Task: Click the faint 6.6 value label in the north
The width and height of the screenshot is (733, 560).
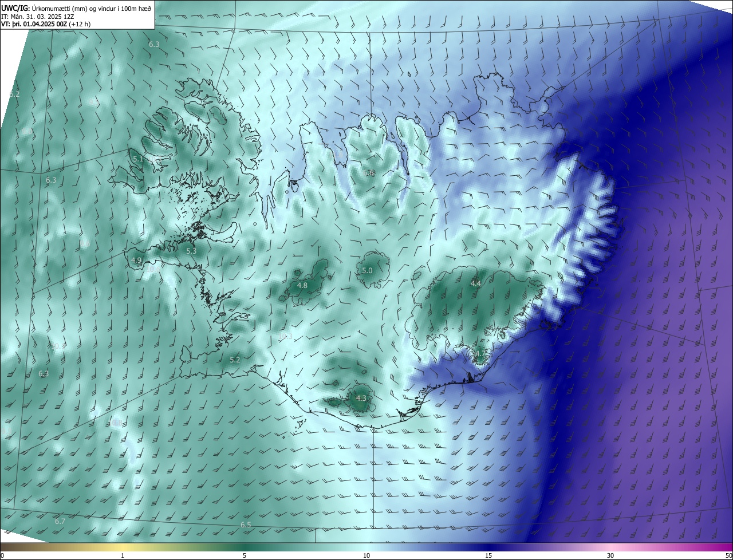Action: point(369,173)
